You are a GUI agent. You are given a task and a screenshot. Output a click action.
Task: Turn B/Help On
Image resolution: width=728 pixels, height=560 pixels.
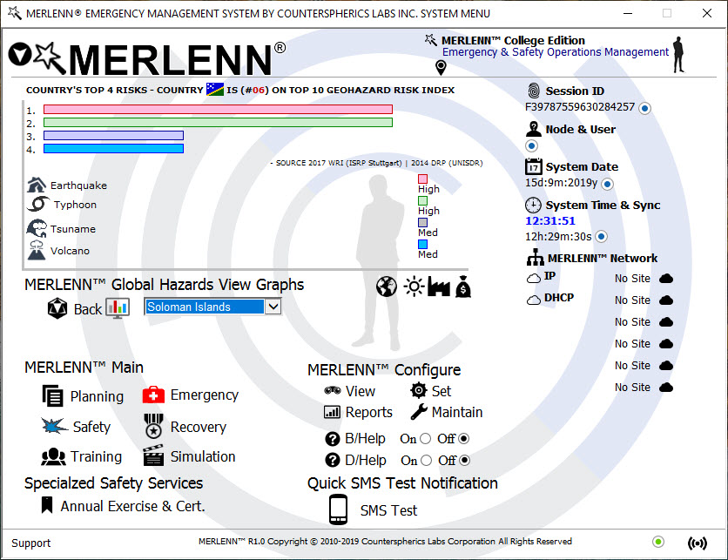tap(425, 438)
